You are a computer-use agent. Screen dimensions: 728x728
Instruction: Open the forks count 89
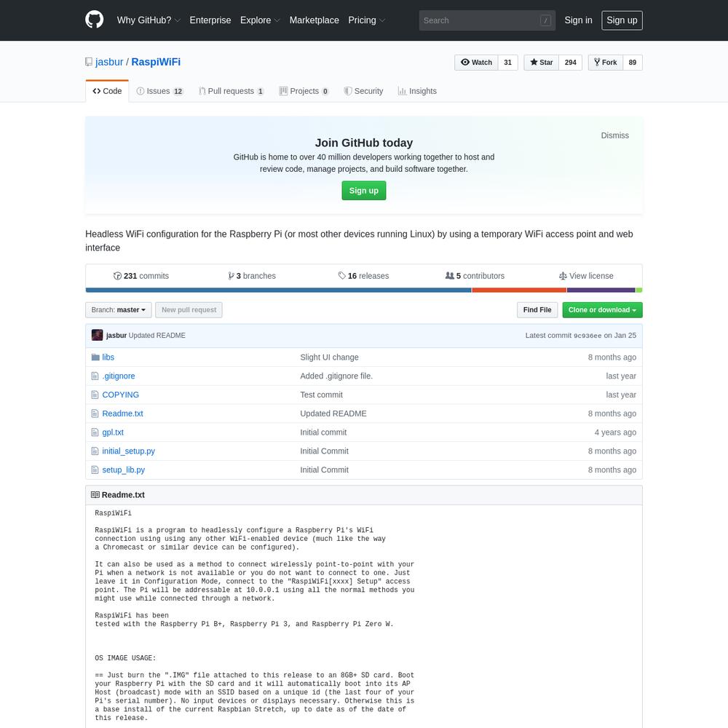click(x=633, y=62)
